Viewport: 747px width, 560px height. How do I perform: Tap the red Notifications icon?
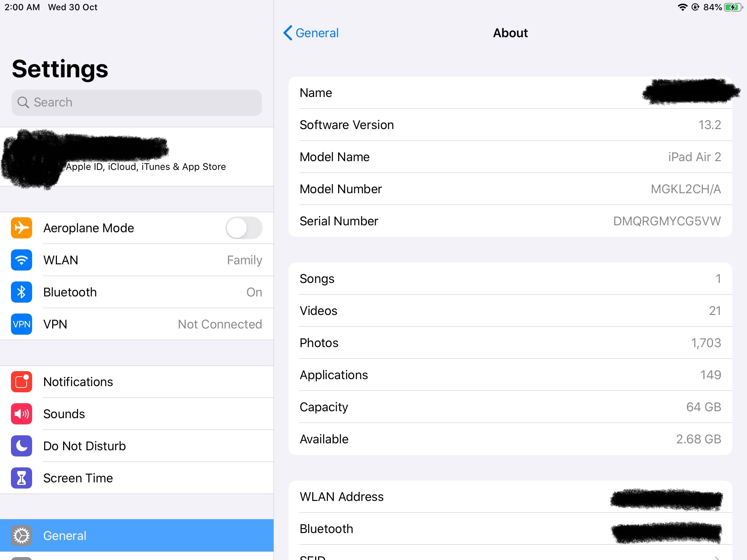pos(22,382)
